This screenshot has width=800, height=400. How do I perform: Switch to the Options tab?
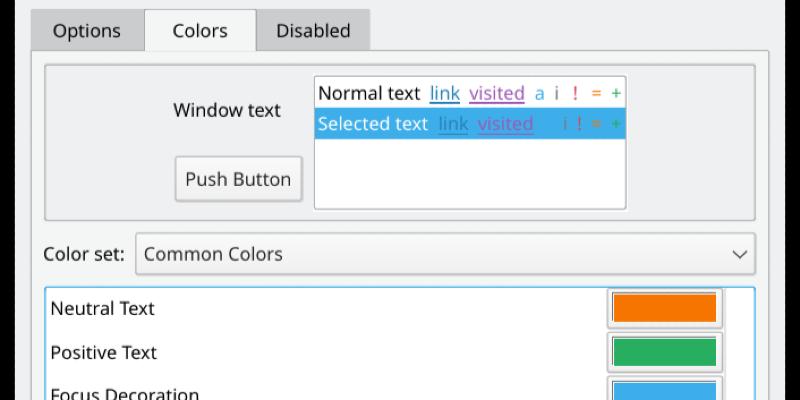click(87, 31)
